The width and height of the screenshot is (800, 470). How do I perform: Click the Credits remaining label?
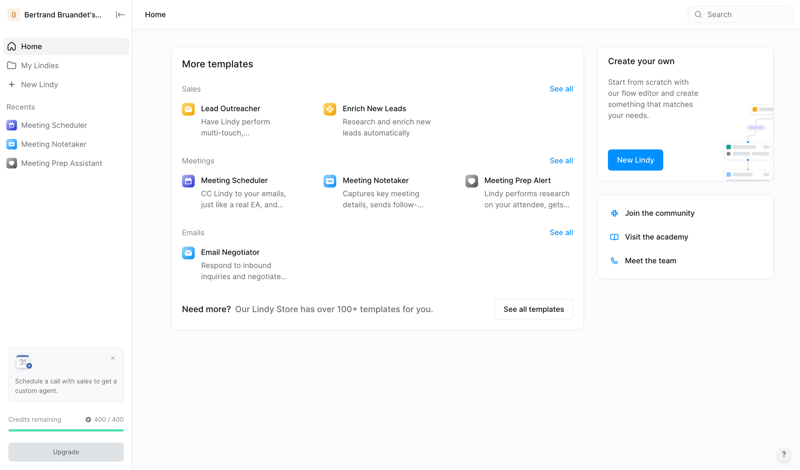pos(35,419)
